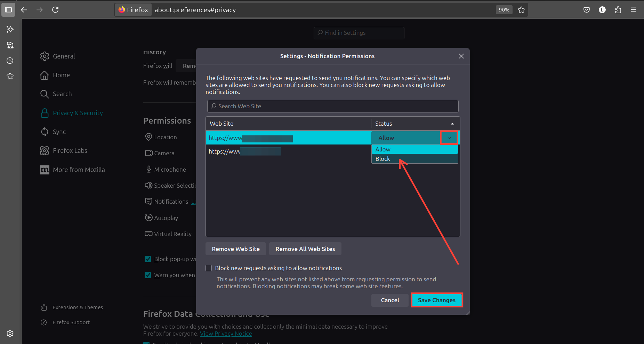644x344 pixels.
Task: Go to the Firefox Labs settings section
Action: pos(70,151)
